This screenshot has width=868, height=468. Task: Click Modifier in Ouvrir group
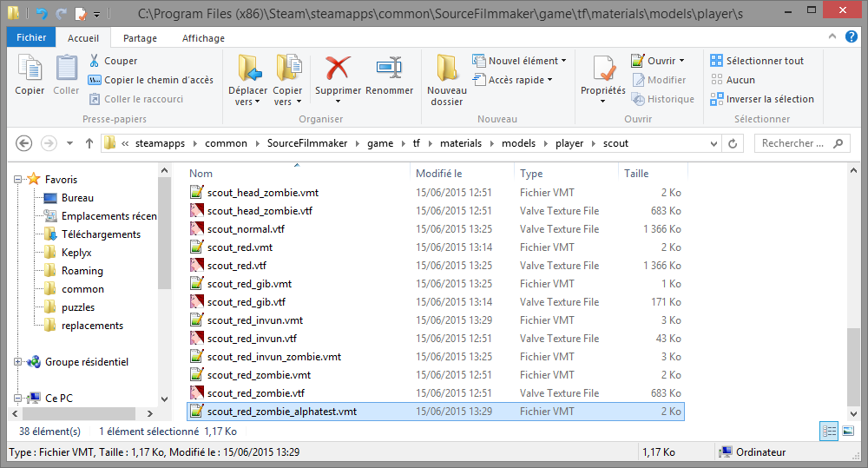click(659, 80)
